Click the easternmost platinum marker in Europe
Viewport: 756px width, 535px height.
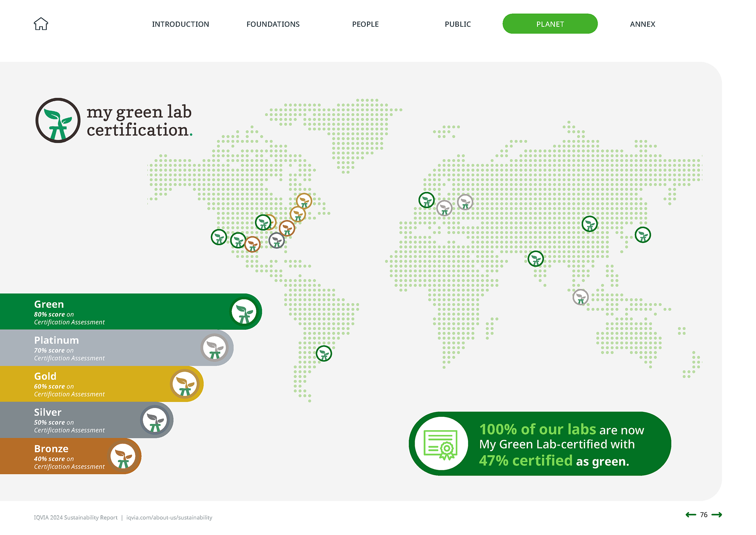[465, 202]
